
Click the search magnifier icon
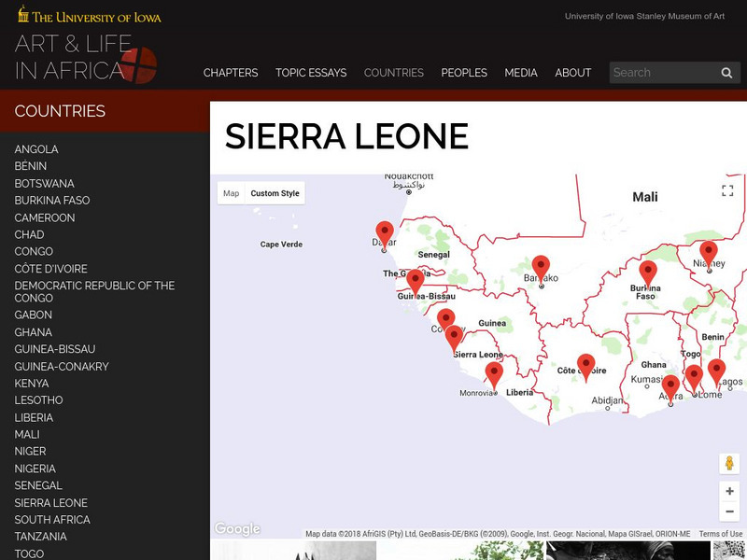726,73
